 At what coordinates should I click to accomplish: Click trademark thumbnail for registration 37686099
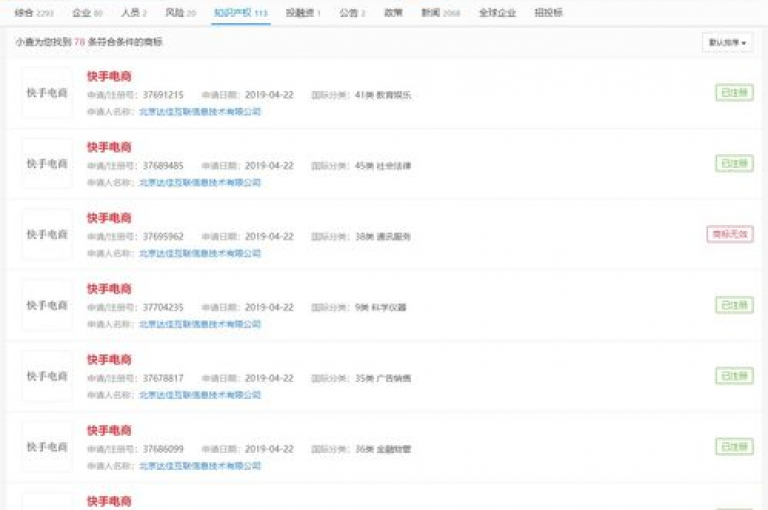(47, 447)
